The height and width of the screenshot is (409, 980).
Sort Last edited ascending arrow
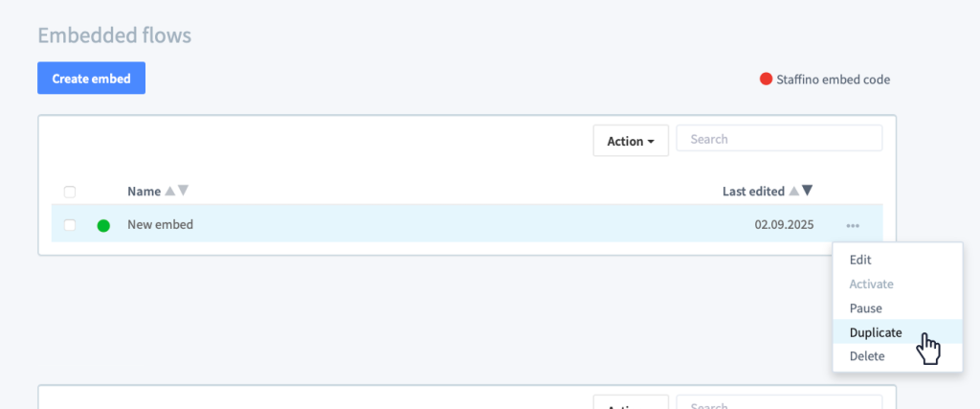pos(793,191)
